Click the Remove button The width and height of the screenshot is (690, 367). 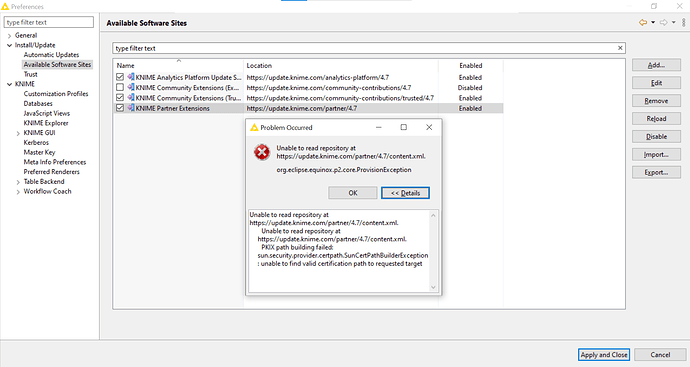(656, 101)
